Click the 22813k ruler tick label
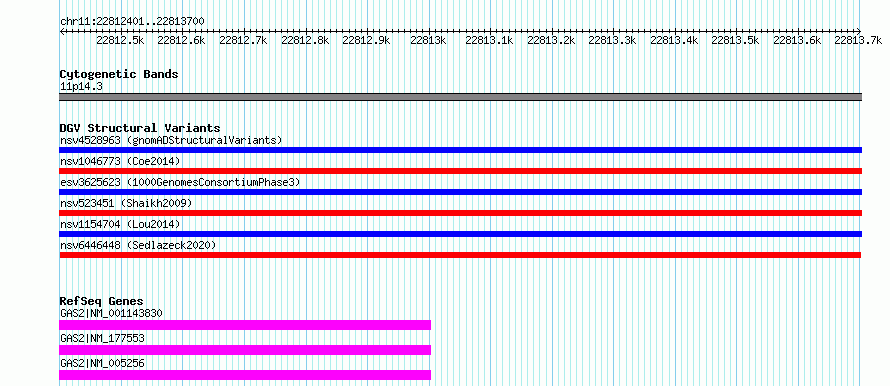 pyautogui.click(x=428, y=40)
